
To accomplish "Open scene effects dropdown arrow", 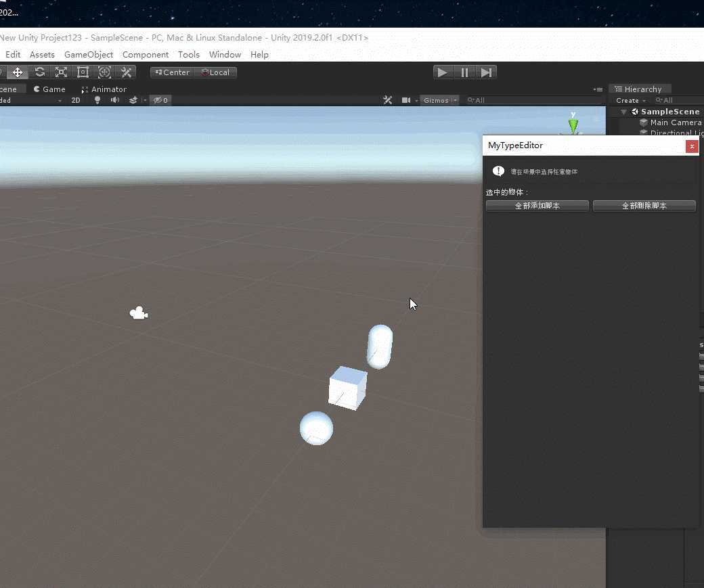I will pyautogui.click(x=144, y=100).
